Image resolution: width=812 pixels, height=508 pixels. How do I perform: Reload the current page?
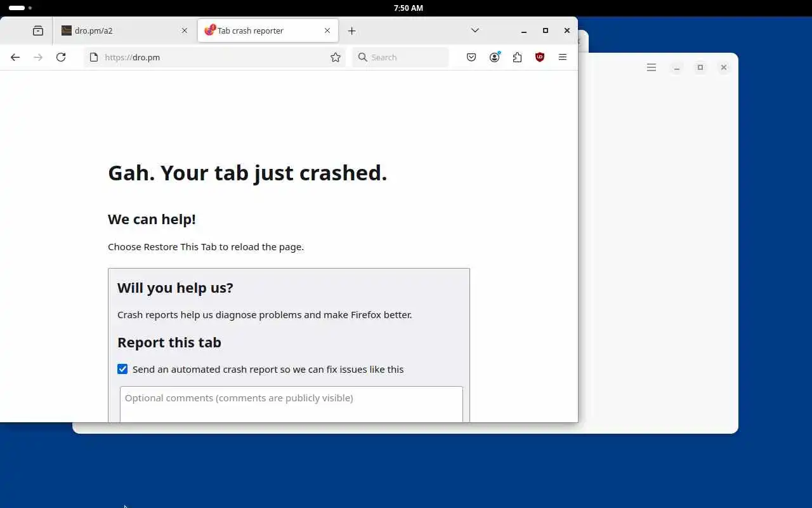pyautogui.click(x=61, y=57)
